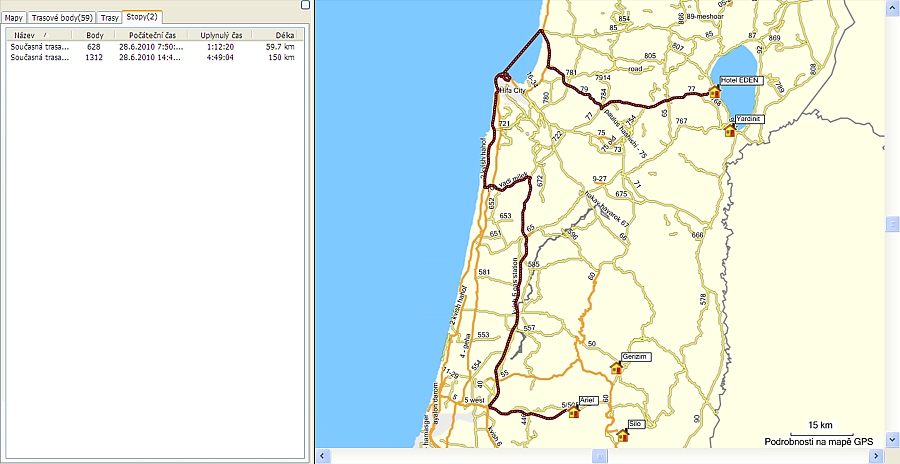Click the Yardinit waypoint house icon
The width and height of the screenshot is (900, 464).
[x=730, y=130]
